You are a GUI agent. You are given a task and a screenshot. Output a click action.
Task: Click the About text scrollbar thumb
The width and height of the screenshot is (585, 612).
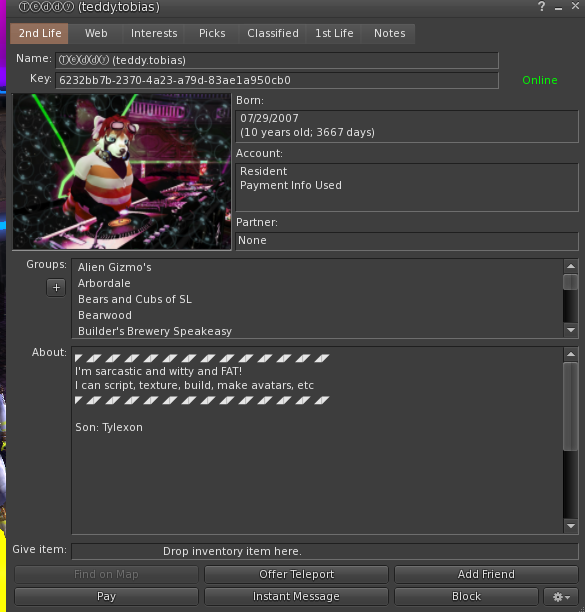coord(571,406)
